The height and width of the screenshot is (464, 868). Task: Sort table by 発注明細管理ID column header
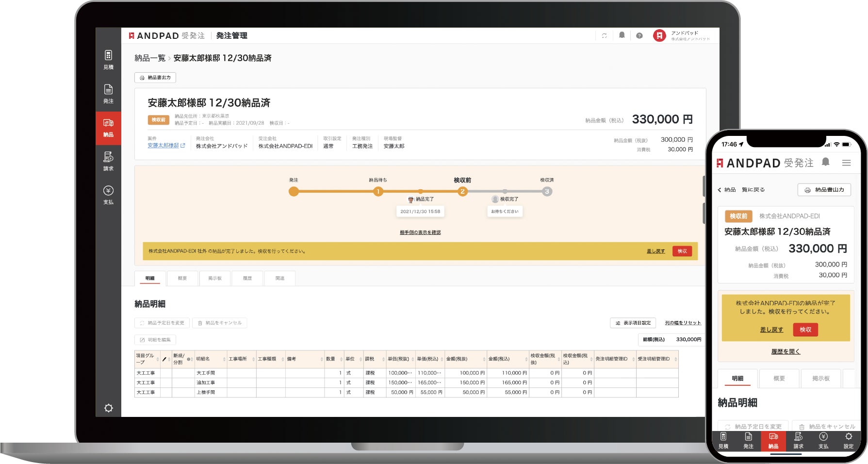tap(615, 359)
